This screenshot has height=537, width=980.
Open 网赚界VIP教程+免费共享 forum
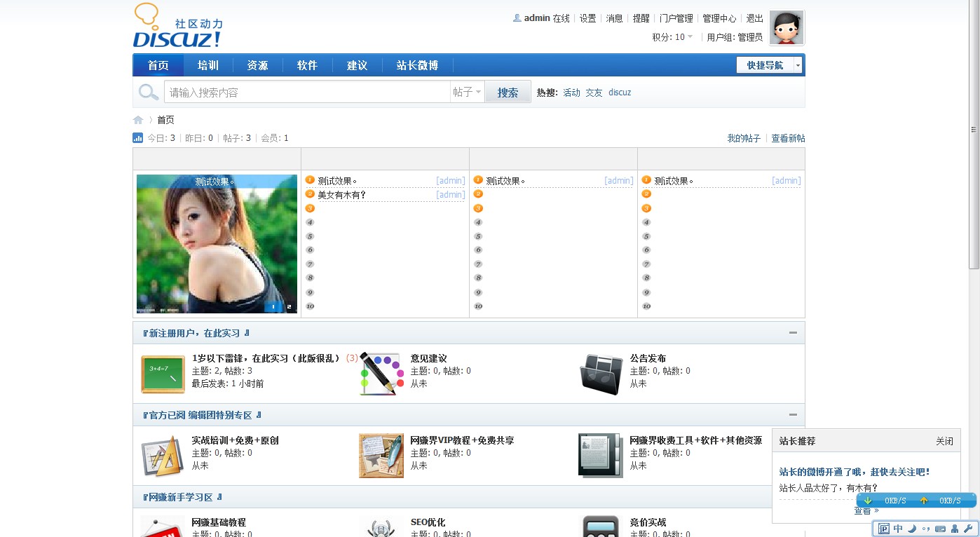pyautogui.click(x=462, y=440)
